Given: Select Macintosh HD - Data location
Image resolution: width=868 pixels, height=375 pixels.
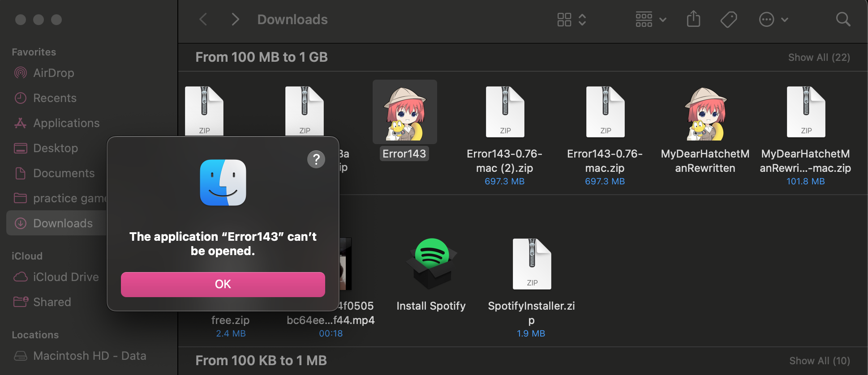Looking at the screenshot, I should pyautogui.click(x=89, y=356).
